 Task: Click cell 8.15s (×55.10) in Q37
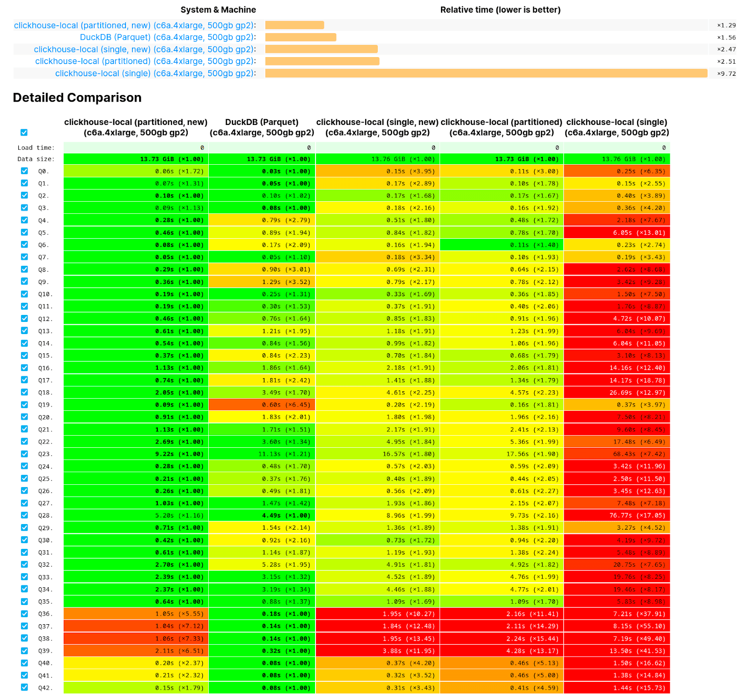(x=617, y=626)
